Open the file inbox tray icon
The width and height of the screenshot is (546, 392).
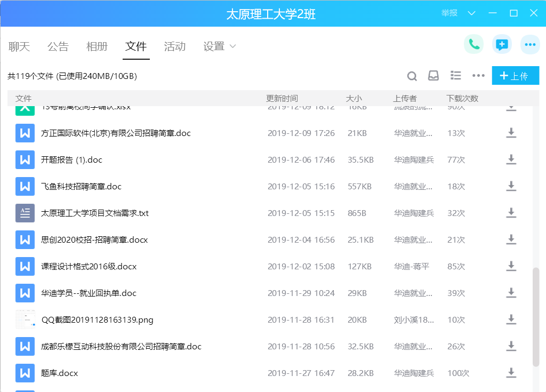[433, 76]
